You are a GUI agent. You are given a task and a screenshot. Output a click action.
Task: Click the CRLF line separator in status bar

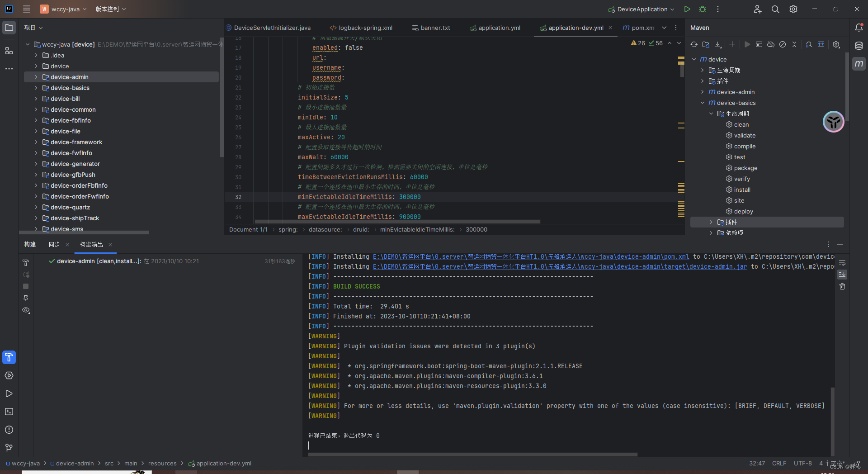coord(779,463)
